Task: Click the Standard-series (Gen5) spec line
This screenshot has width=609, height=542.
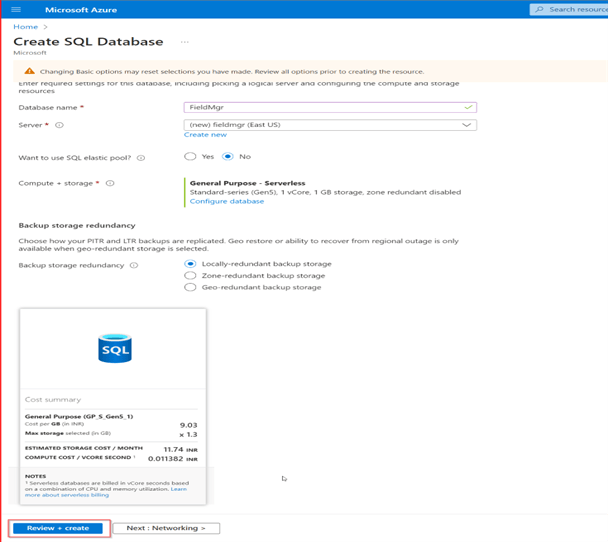Action: 325,192
